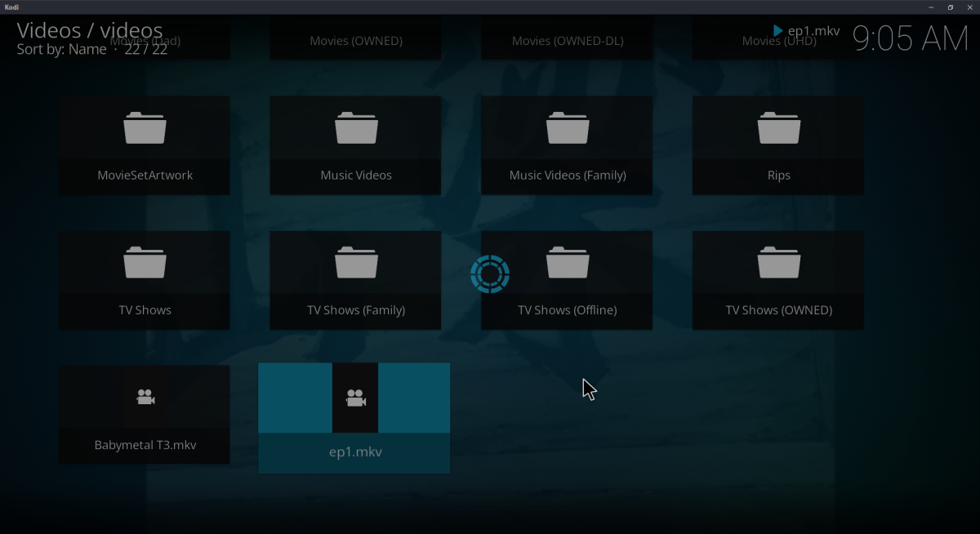Click the TV Shows label text
Viewport: 980px width, 534px height.
[145, 310]
